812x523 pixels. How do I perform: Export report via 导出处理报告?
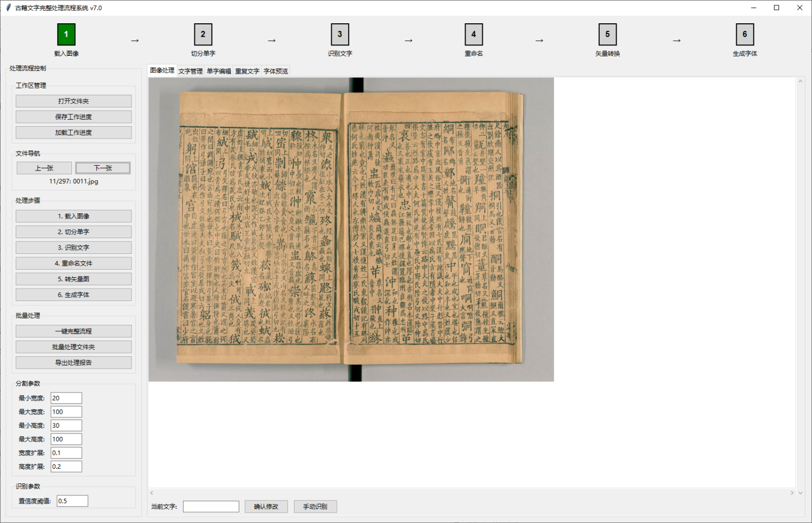point(74,362)
